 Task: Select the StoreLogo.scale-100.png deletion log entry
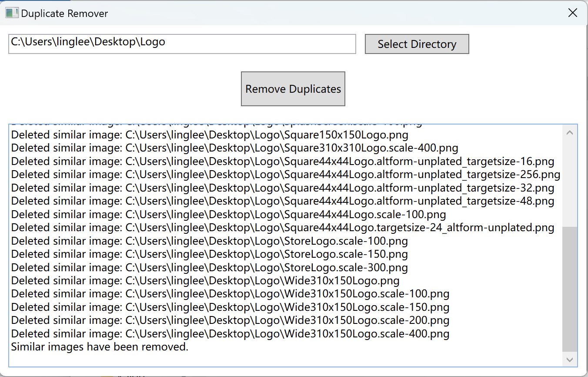209,241
